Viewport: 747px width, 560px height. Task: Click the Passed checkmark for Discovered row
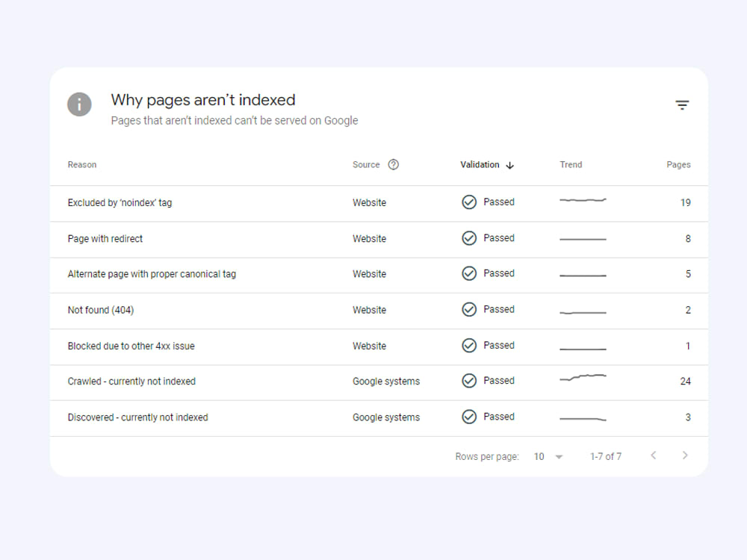[x=469, y=417]
